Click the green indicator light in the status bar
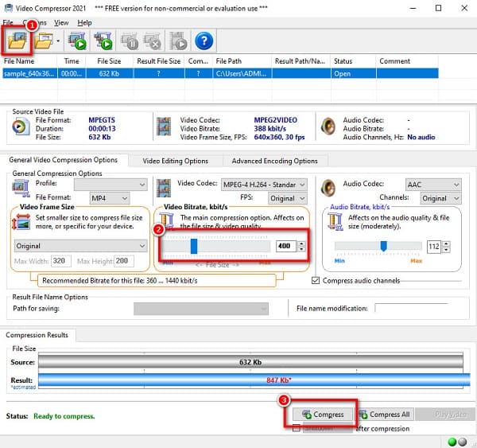The width and height of the screenshot is (477, 448). tap(452, 442)
